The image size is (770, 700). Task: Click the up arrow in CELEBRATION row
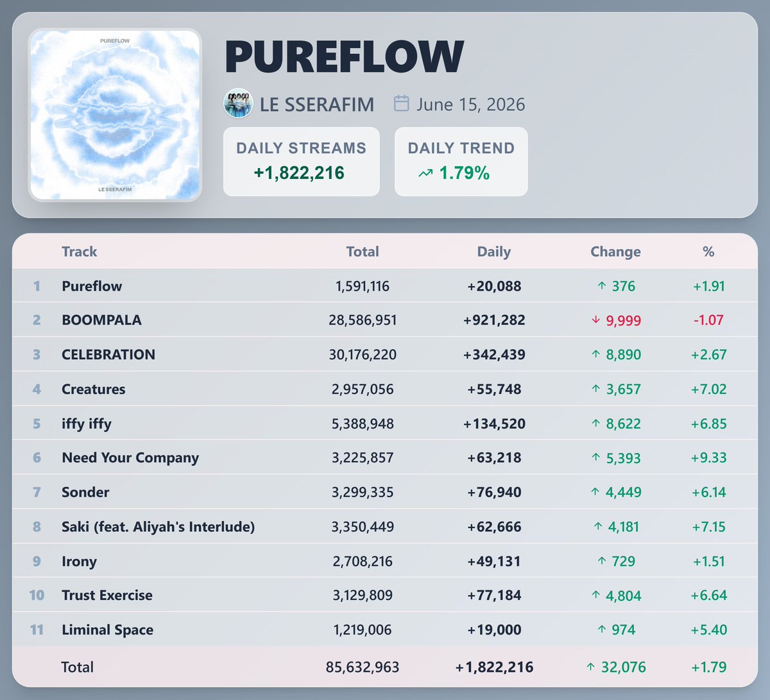click(595, 354)
